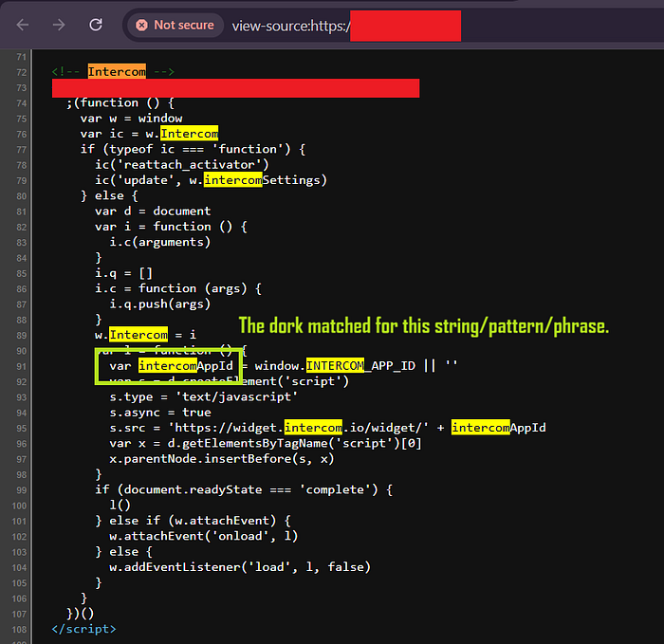Click 'i.c(arguments)' statement
This screenshot has height=644, width=664.
pyautogui.click(x=159, y=242)
